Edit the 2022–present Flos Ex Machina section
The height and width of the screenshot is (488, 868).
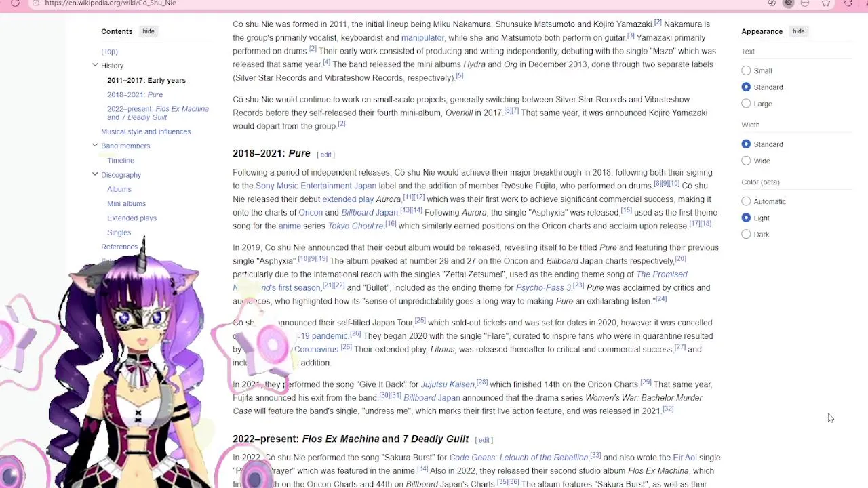click(484, 440)
